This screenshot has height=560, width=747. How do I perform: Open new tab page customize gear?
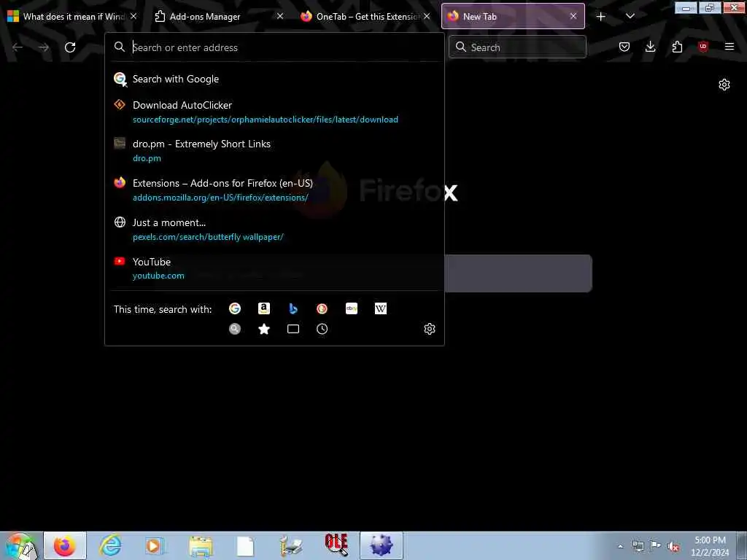click(x=724, y=85)
